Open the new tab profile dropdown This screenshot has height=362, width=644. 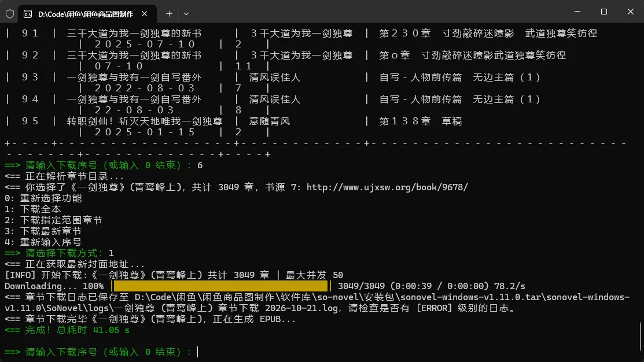186,13
